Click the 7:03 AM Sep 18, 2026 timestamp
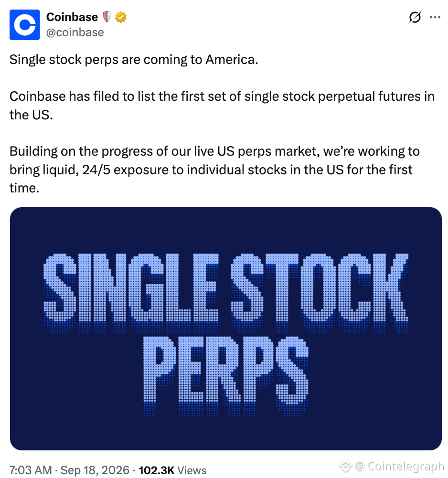The image size is (448, 478). (x=69, y=470)
